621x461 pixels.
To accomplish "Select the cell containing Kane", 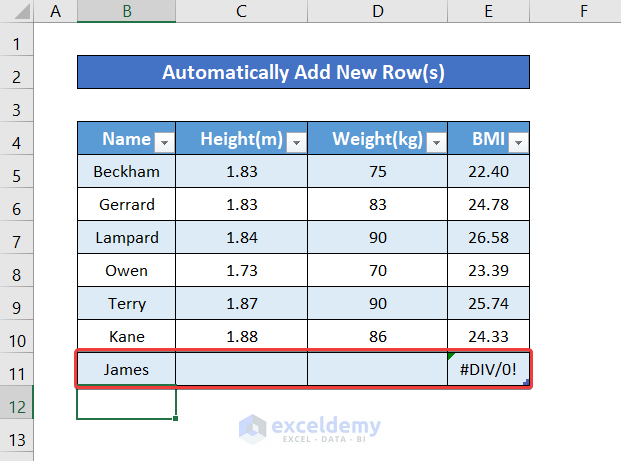I will point(126,336).
